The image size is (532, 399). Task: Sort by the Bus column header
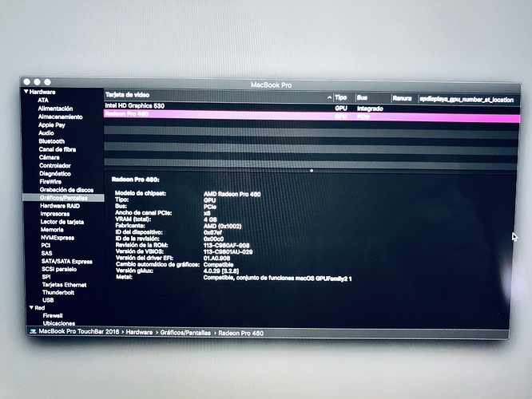pyautogui.click(x=362, y=98)
